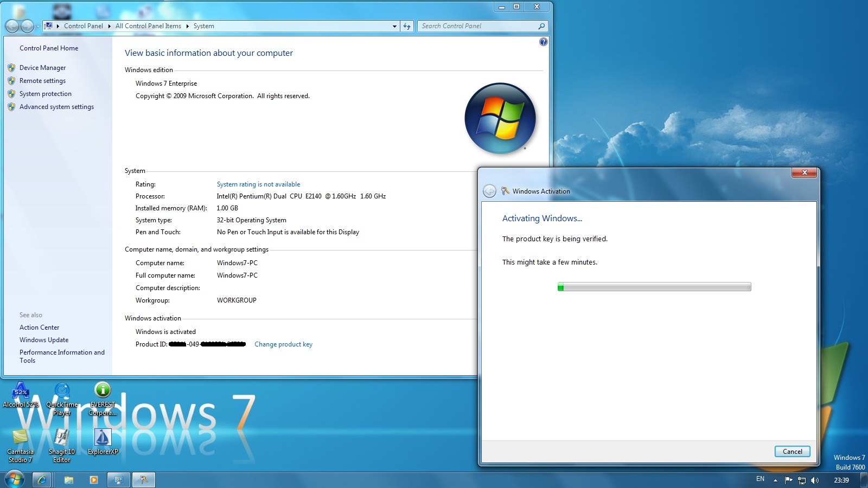Open 'System rating is not available' link

pyautogui.click(x=258, y=184)
